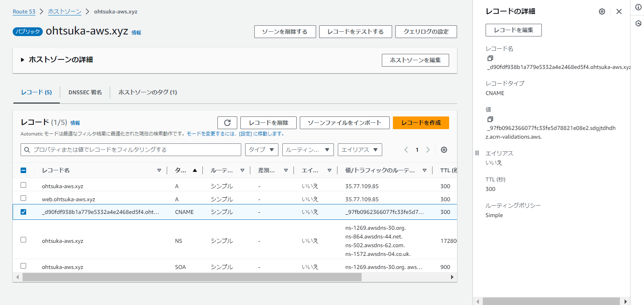The height and width of the screenshot is (305, 644).
Task: Toggle the select-all records checkbox
Action: point(23,170)
